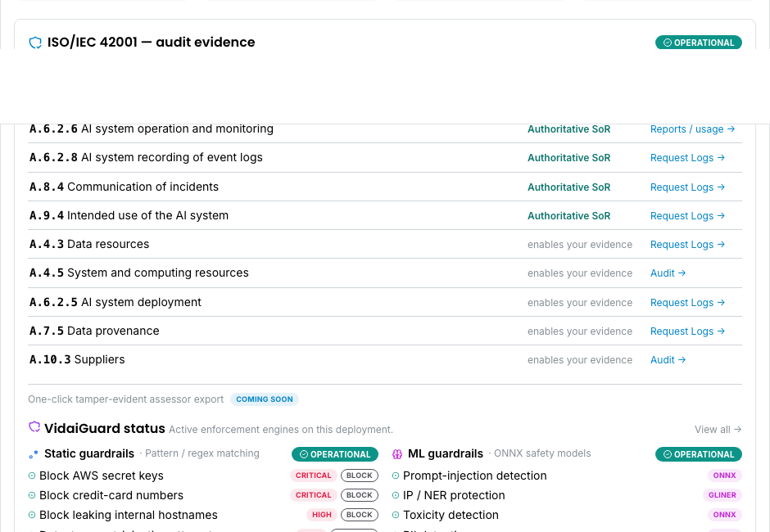Click the Static guardrails pattern icon

pos(34,454)
